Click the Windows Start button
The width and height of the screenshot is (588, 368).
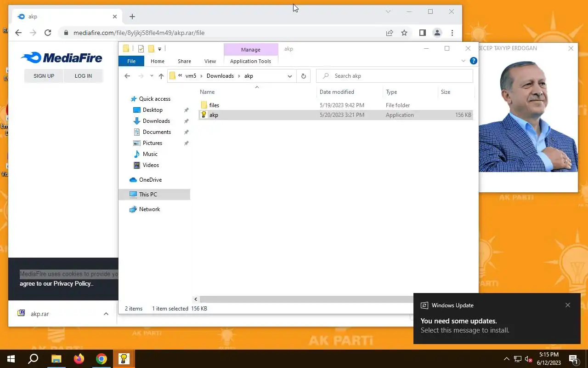(x=11, y=359)
